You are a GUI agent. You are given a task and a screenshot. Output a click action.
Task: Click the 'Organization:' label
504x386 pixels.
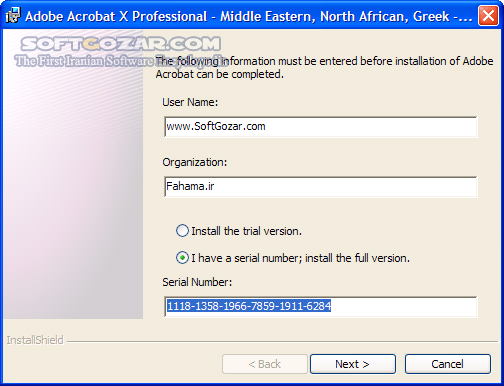(x=195, y=162)
